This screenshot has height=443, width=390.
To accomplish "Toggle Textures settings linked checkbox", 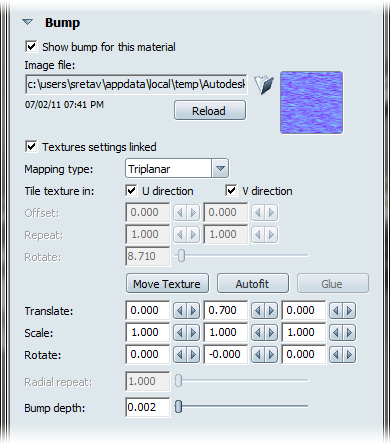I will 31,146.
